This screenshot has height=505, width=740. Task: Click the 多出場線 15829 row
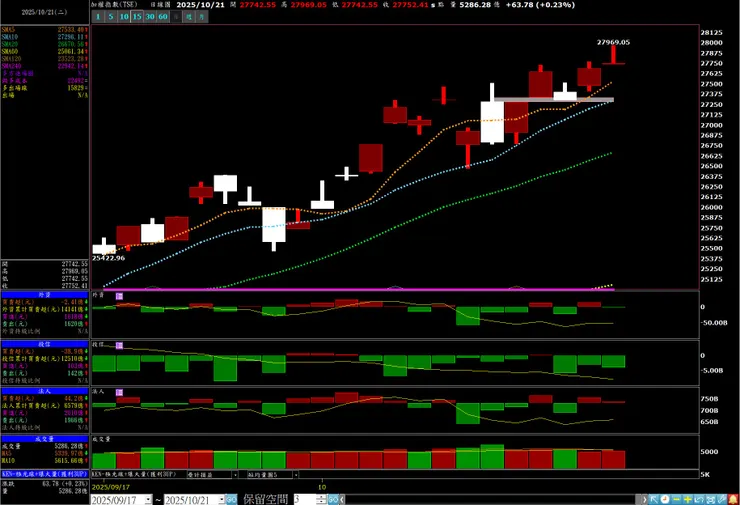44,88
